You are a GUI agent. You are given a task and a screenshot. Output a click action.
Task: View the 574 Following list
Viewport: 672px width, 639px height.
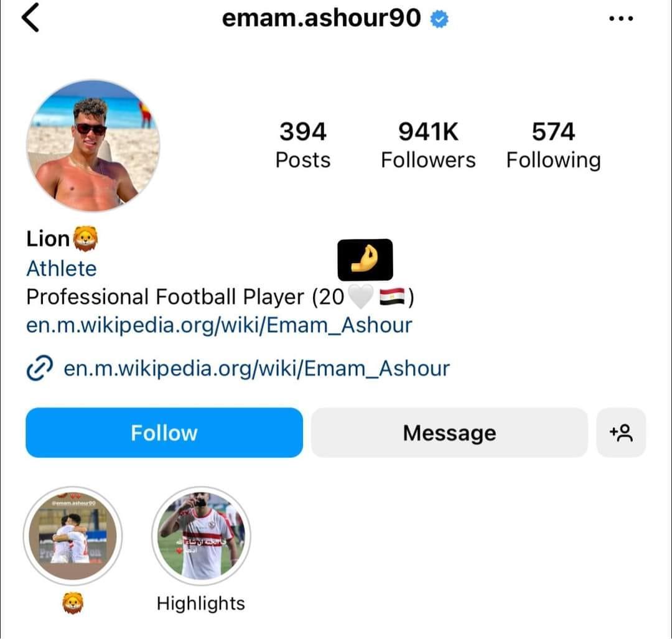point(553,145)
